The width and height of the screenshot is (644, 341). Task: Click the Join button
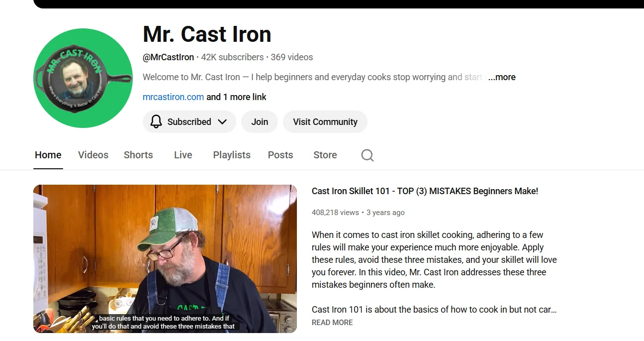(x=260, y=121)
